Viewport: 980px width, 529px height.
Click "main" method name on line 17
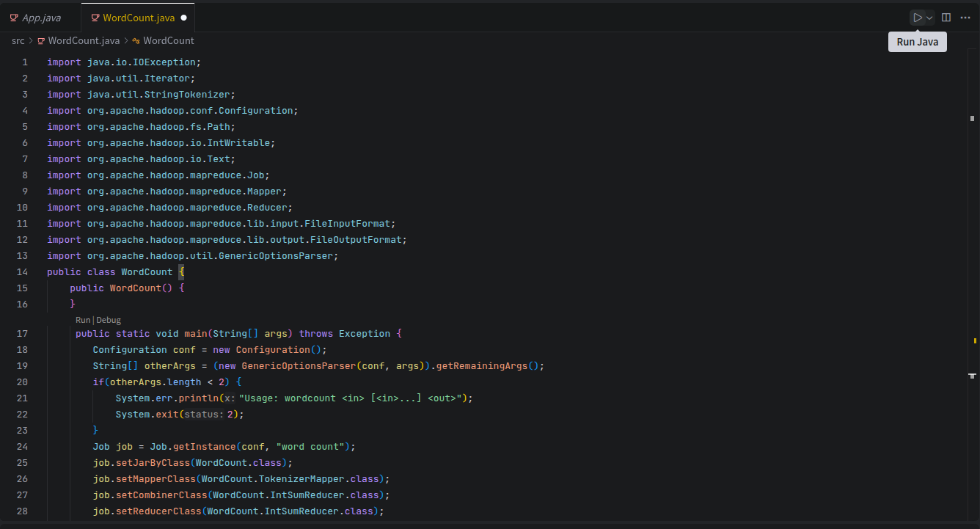[x=196, y=334]
